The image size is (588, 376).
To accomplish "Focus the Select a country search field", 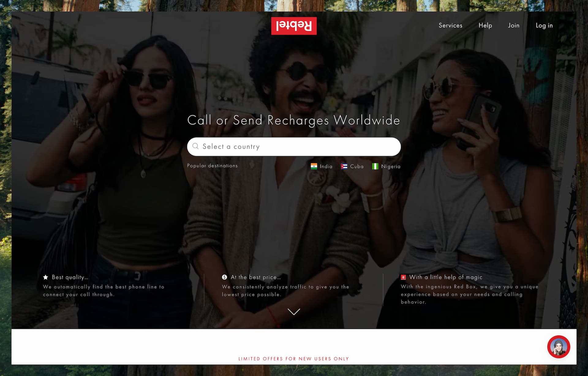I will click(294, 147).
